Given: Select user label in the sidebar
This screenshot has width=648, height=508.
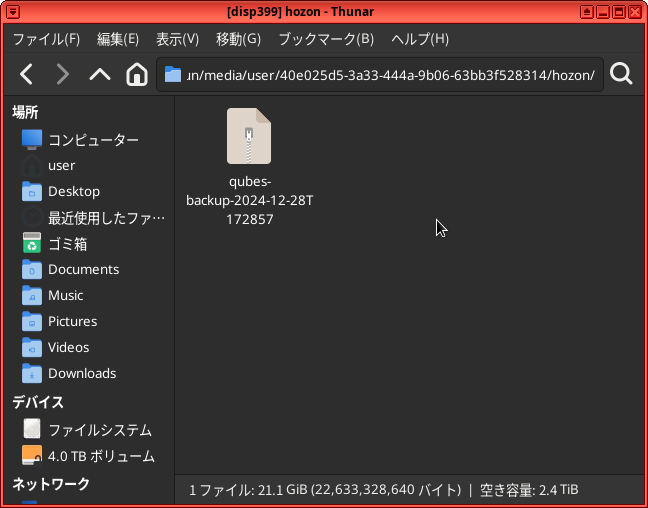Looking at the screenshot, I should coord(62,165).
